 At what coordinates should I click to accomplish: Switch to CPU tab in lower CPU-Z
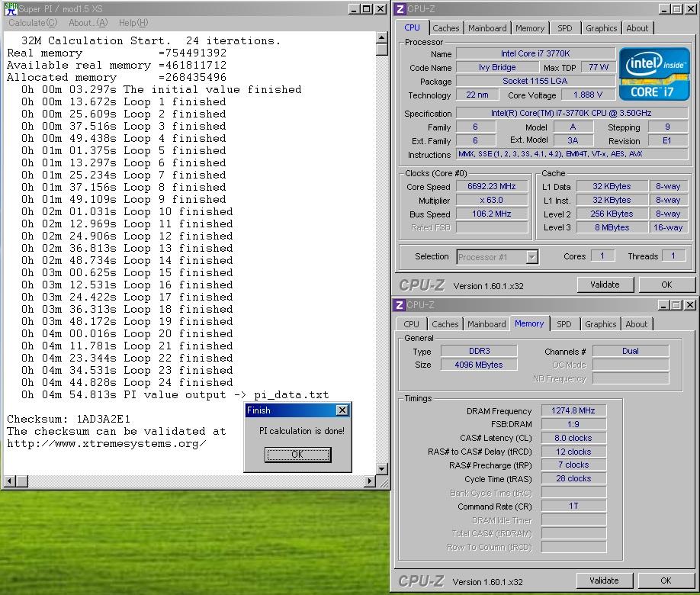tap(411, 324)
